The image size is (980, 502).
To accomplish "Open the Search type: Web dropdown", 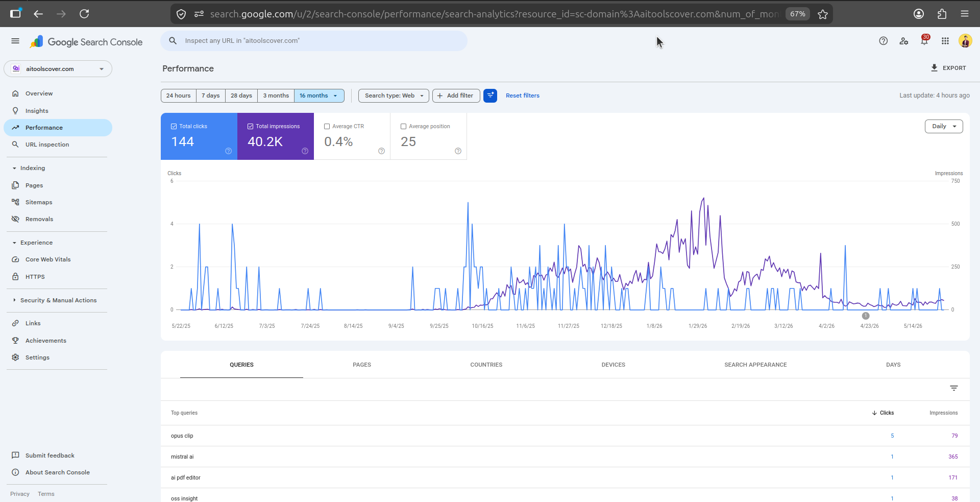I will pos(394,95).
